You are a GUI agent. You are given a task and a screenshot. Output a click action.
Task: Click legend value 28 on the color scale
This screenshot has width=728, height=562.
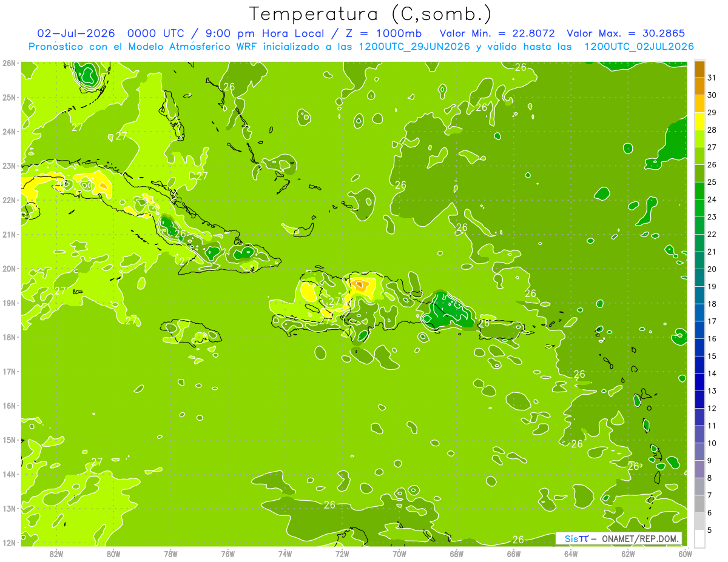(712, 130)
